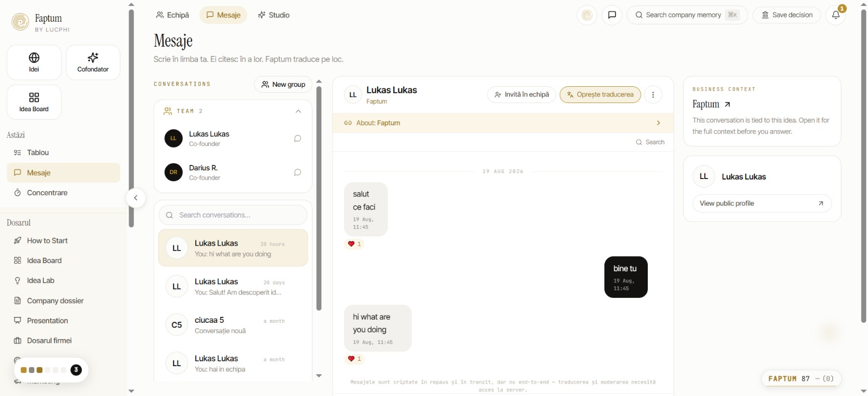Open Concentrare in the sidebar
Image resolution: width=868 pixels, height=396 pixels.
coord(63,193)
